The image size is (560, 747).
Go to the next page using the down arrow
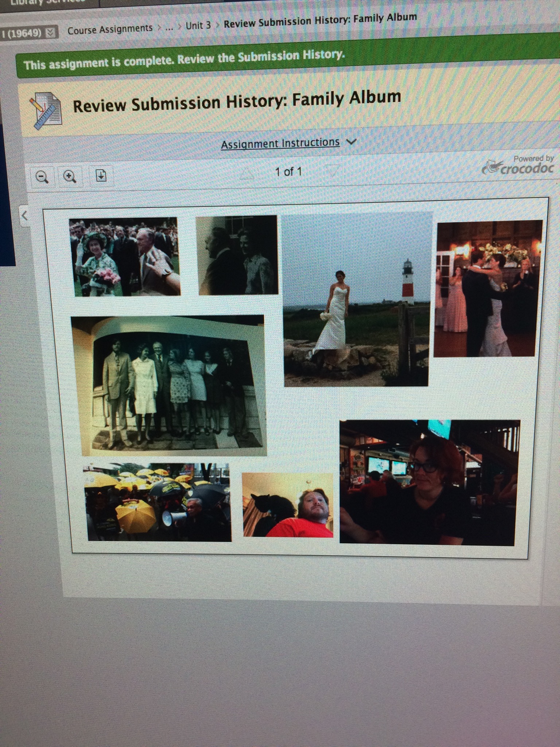(331, 171)
